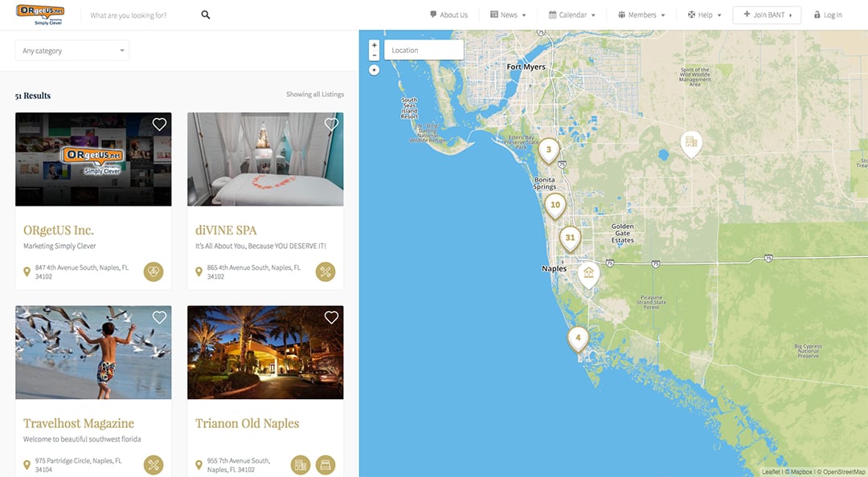The width and height of the screenshot is (868, 477).
Task: Click the search magnifier icon
Action: (x=206, y=15)
